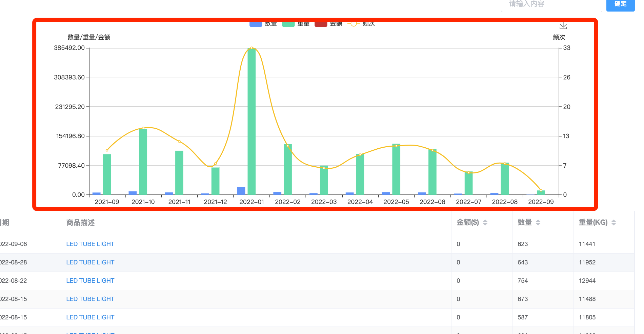The width and height of the screenshot is (644, 334).
Task: Sort by 金额($) column arrows
Action: [x=485, y=222]
